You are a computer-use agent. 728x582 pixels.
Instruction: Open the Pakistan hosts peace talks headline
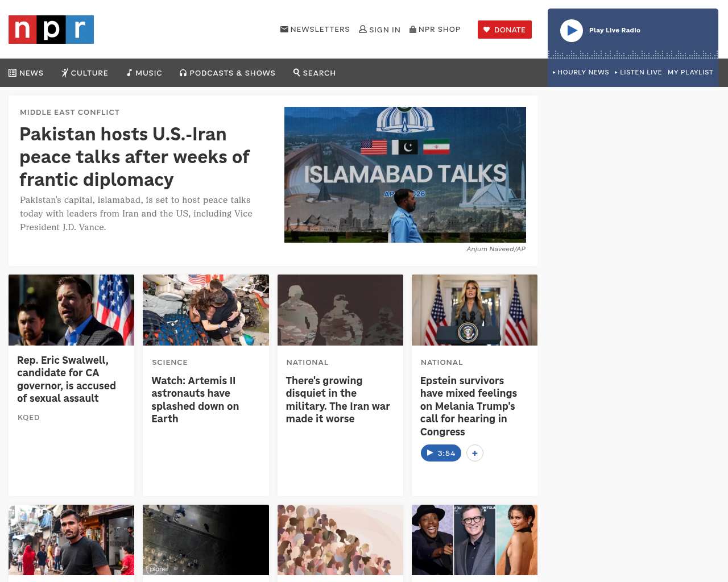pos(134,157)
